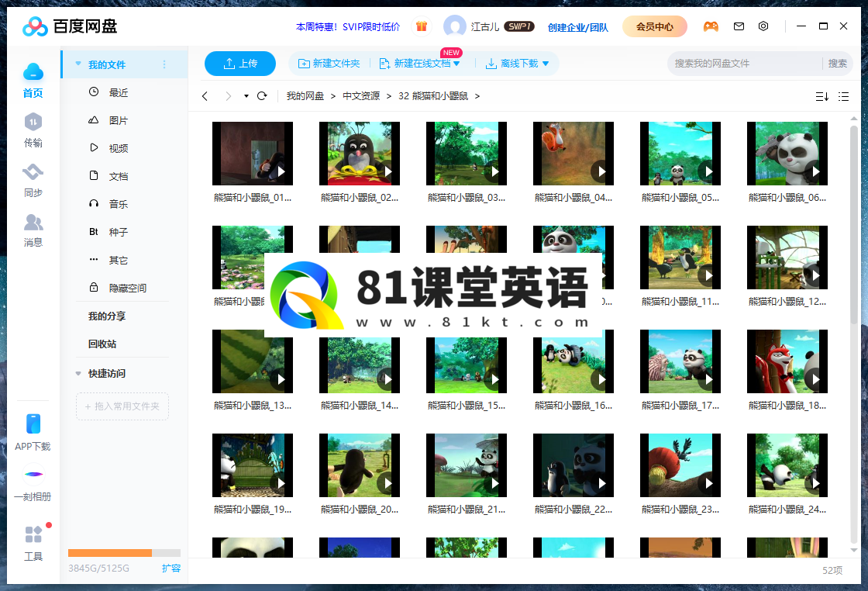Open the 创建企业/团队 link
Image resolution: width=868 pixels, height=591 pixels.
click(x=578, y=27)
